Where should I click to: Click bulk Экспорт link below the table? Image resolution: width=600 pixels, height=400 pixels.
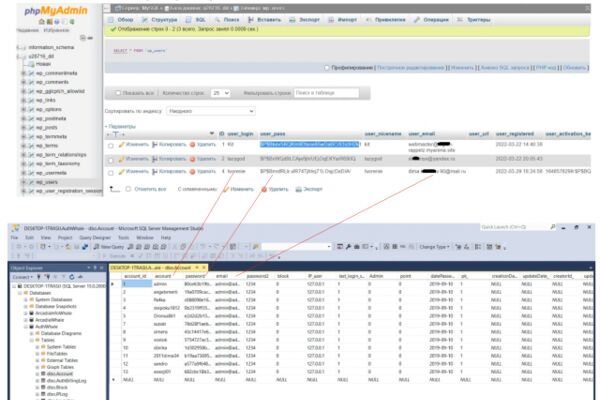(x=309, y=189)
